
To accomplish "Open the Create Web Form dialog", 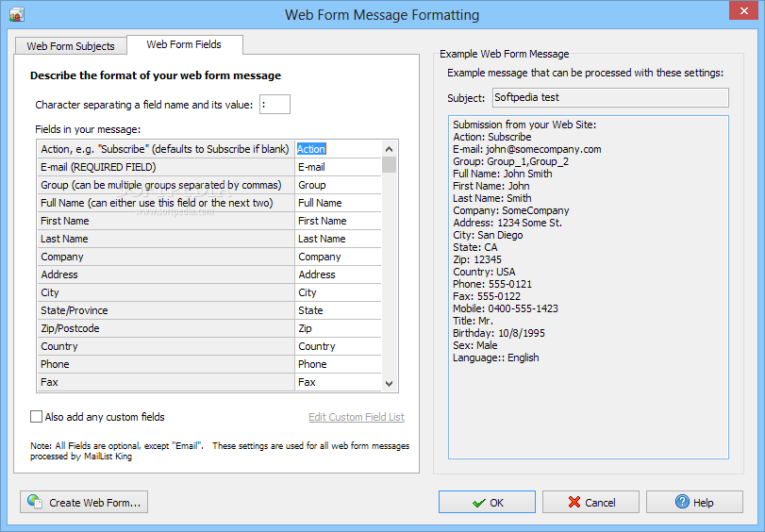I will pyautogui.click(x=84, y=502).
